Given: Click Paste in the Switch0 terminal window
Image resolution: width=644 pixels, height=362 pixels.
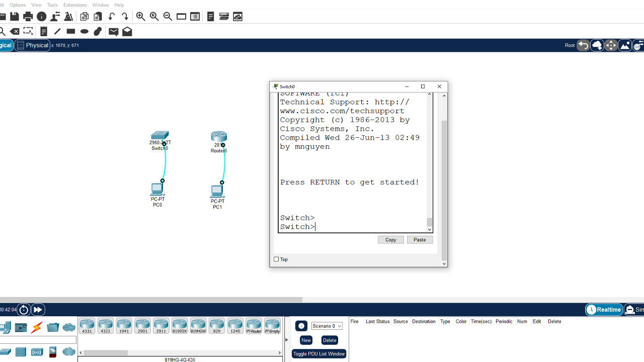Looking at the screenshot, I should coord(420,240).
